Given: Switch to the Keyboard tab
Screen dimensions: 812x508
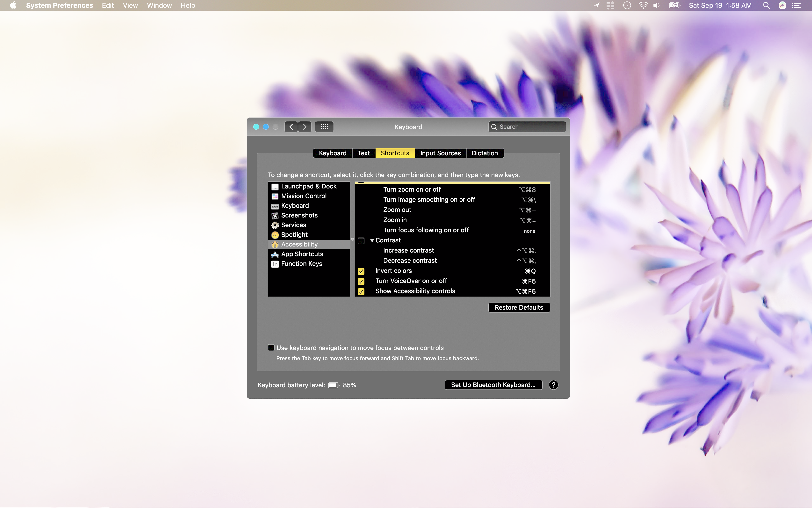Looking at the screenshot, I should click(333, 153).
